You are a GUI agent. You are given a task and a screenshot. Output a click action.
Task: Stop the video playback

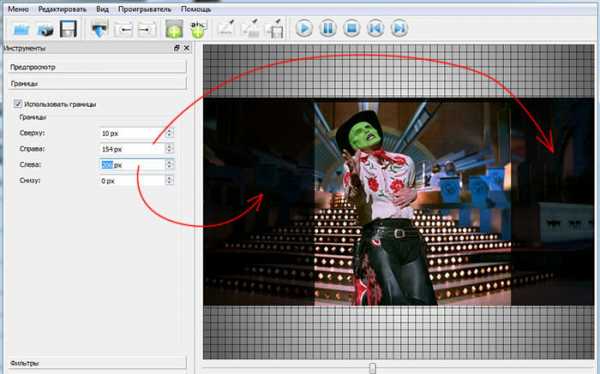click(352, 28)
